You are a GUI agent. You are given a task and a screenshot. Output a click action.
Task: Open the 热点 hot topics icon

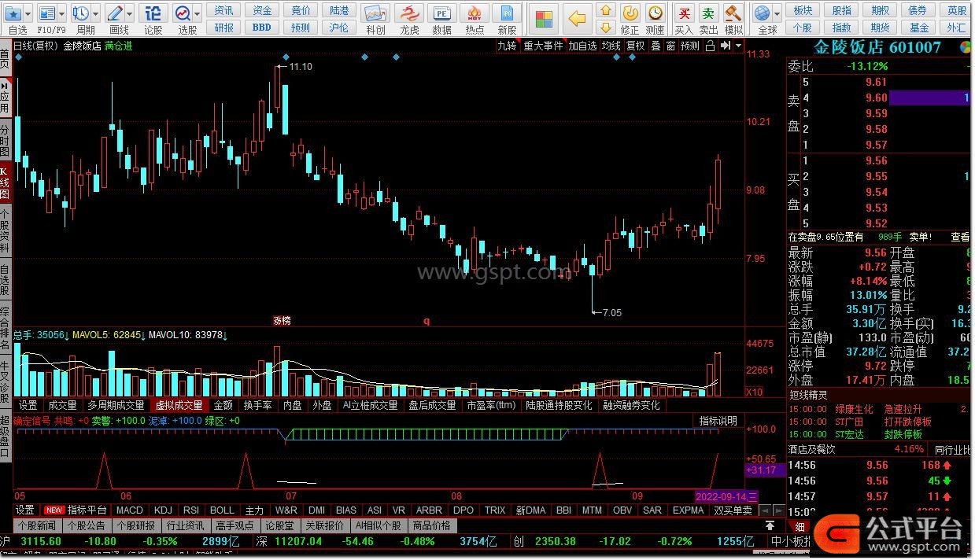coord(475,13)
